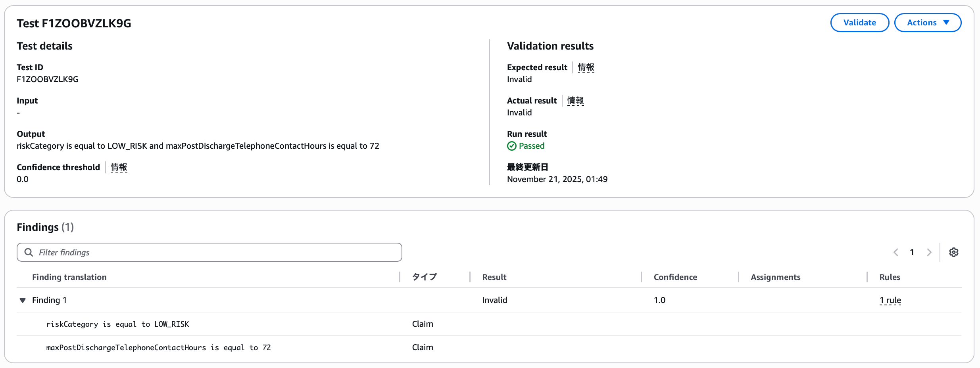Sort by the Result column header

[x=494, y=277]
